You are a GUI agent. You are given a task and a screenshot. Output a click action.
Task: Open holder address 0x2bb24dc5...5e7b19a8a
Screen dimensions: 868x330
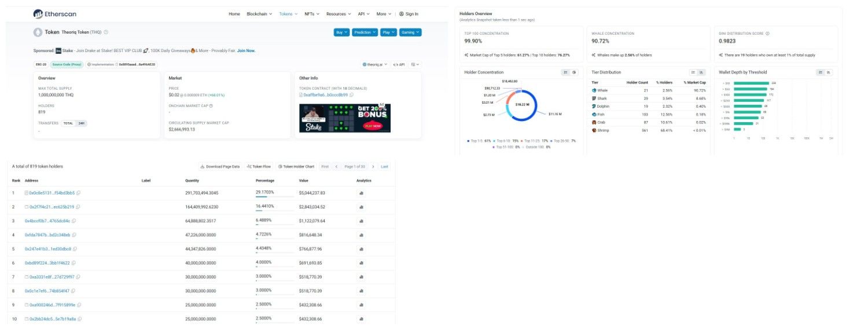click(x=52, y=318)
